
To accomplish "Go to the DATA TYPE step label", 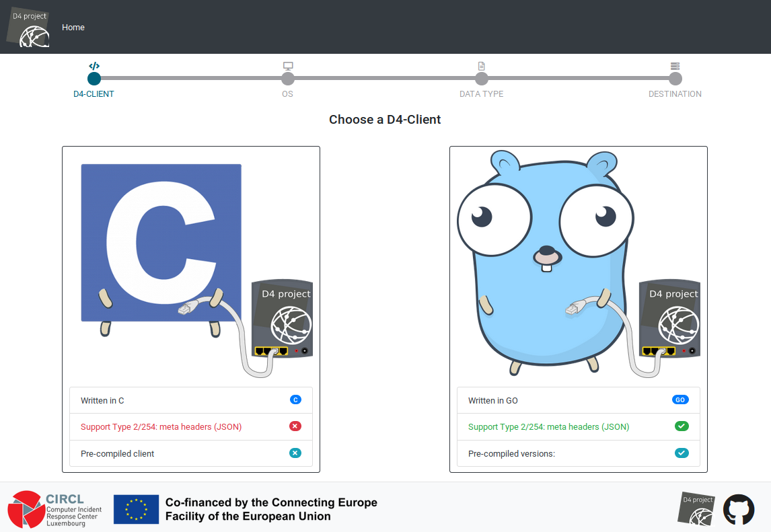I will coord(482,94).
